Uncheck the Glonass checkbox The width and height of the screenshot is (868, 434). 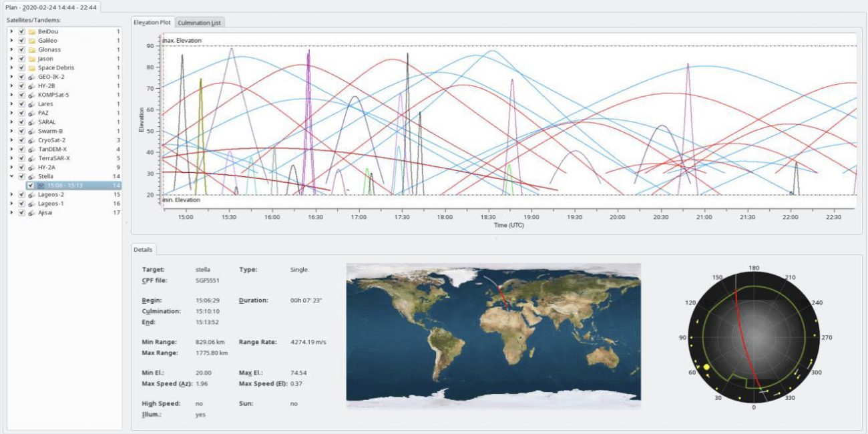tap(22, 49)
